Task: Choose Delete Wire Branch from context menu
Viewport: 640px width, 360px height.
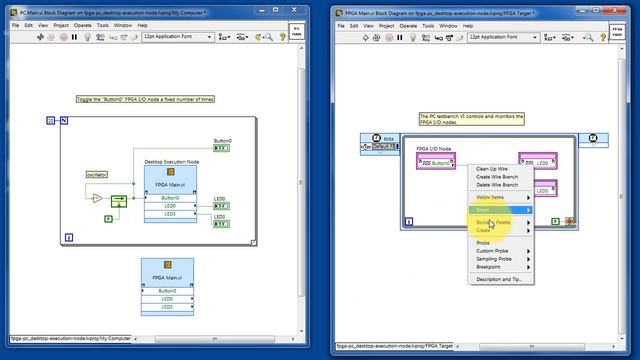Action: (501, 185)
